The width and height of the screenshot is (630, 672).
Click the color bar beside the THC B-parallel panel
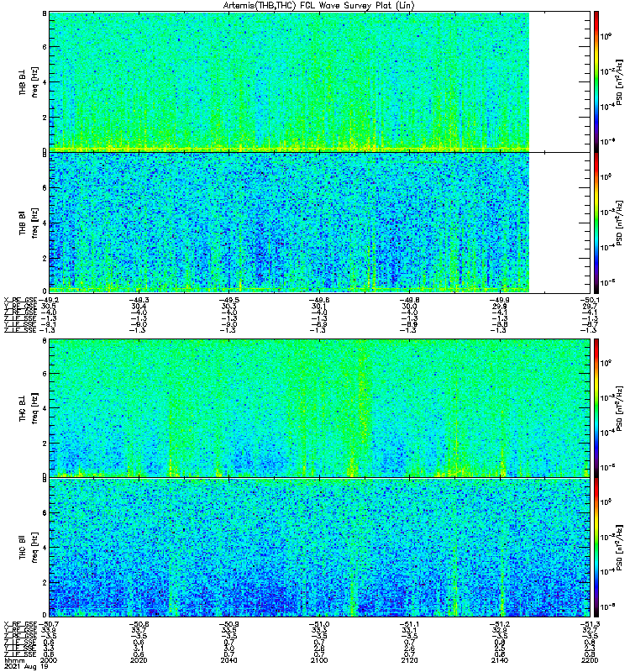596,548
